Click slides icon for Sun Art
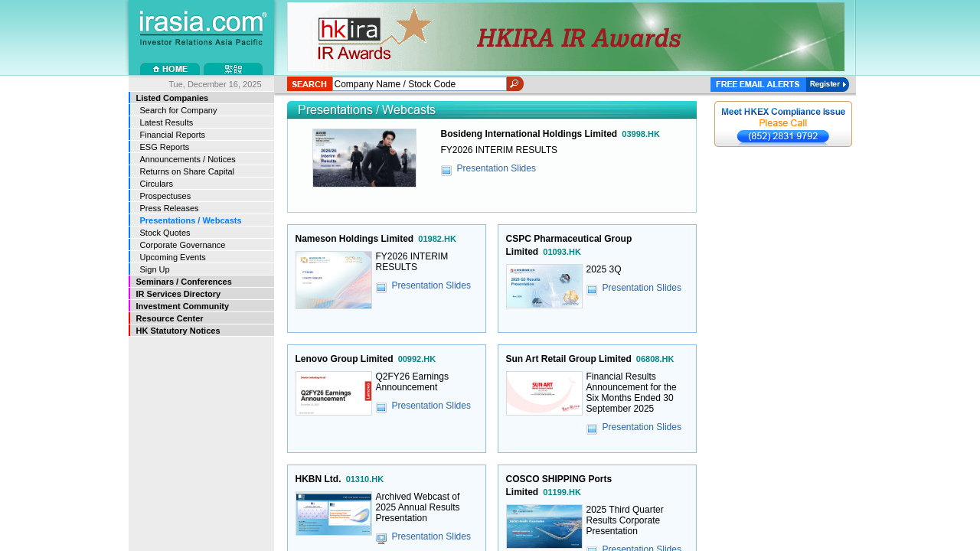The height and width of the screenshot is (551, 980). click(x=592, y=429)
